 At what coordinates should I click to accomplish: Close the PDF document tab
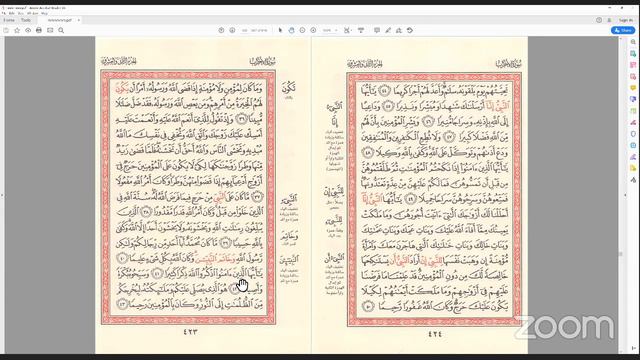click(79, 20)
